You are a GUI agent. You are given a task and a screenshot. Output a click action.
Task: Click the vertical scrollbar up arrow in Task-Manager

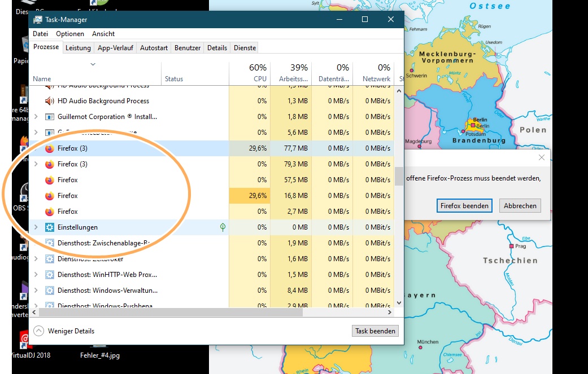click(x=399, y=91)
